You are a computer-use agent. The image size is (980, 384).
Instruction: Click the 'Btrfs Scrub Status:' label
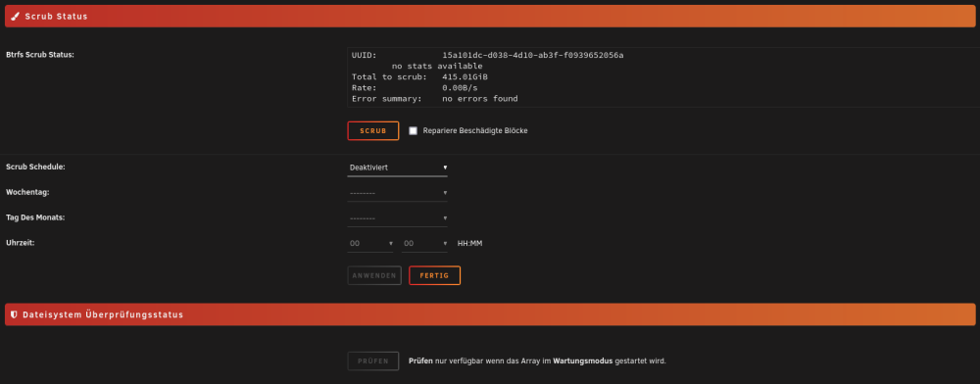(40, 55)
